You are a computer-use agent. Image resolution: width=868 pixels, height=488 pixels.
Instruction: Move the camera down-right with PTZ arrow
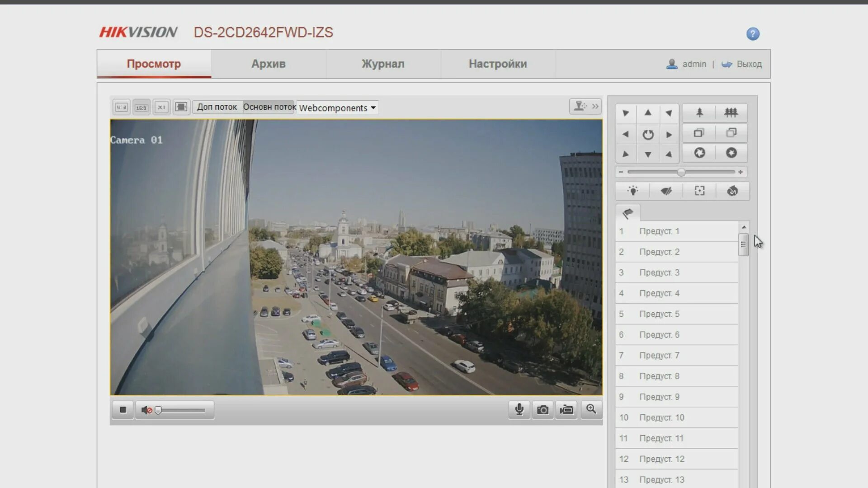pyautogui.click(x=669, y=154)
